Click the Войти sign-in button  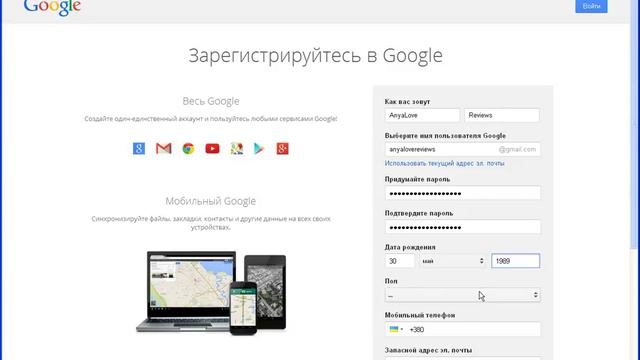pyautogui.click(x=591, y=6)
